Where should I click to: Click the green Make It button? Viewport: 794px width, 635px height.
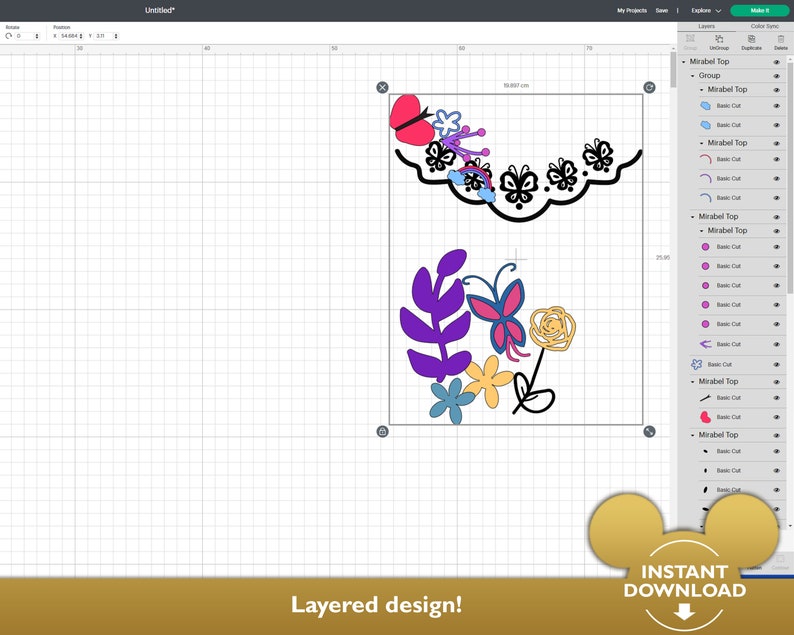click(x=760, y=10)
